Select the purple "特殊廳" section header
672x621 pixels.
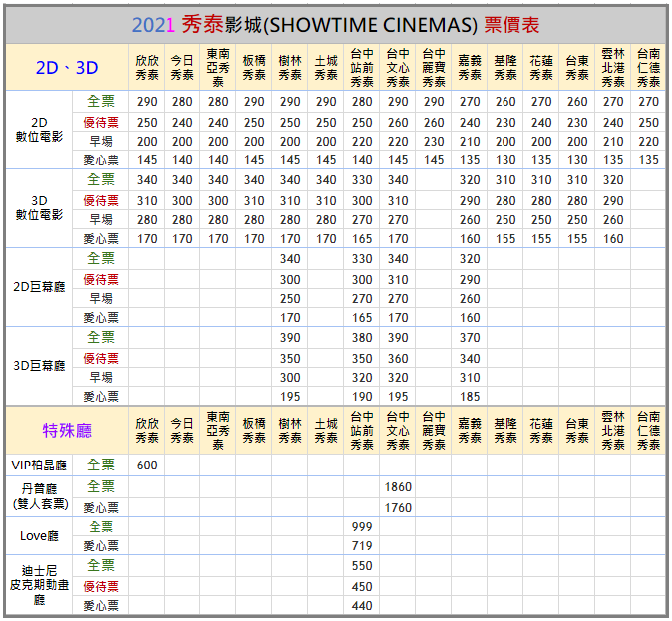(x=67, y=430)
